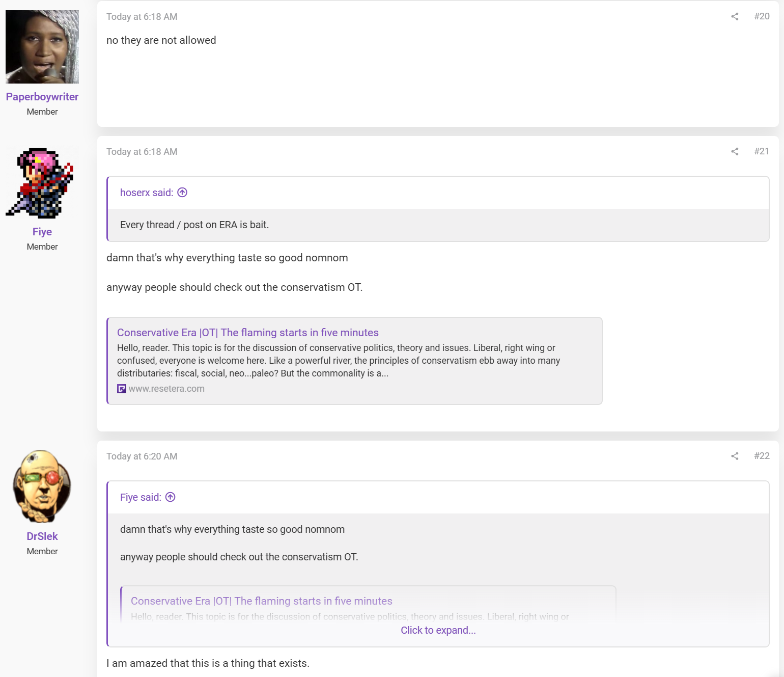The height and width of the screenshot is (677, 784).
Task: Click post #22 timestamp 'Today at 6:20 AM'
Action: tap(142, 456)
